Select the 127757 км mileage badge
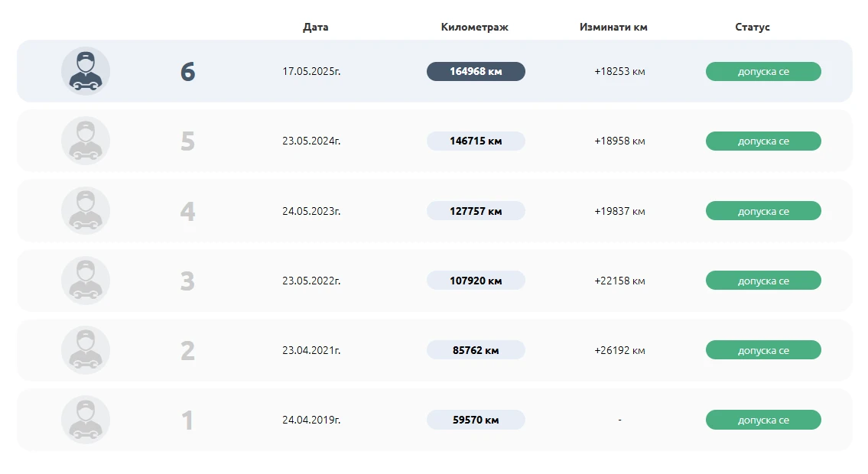868x474 pixels. click(476, 211)
